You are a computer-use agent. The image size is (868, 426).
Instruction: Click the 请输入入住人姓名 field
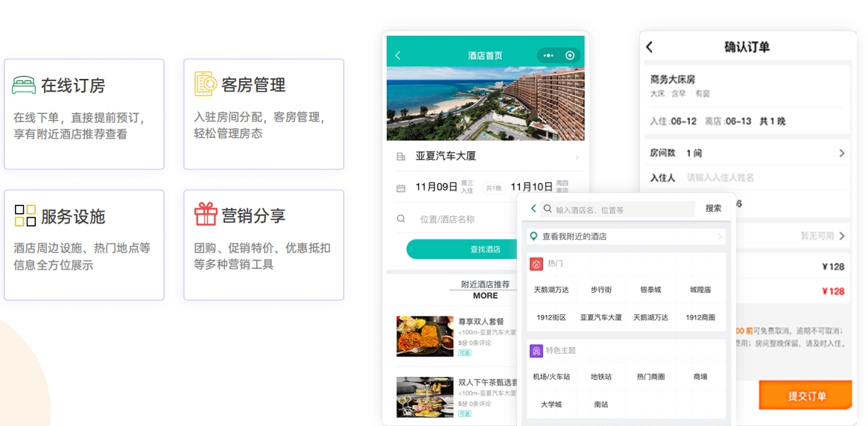(720, 177)
